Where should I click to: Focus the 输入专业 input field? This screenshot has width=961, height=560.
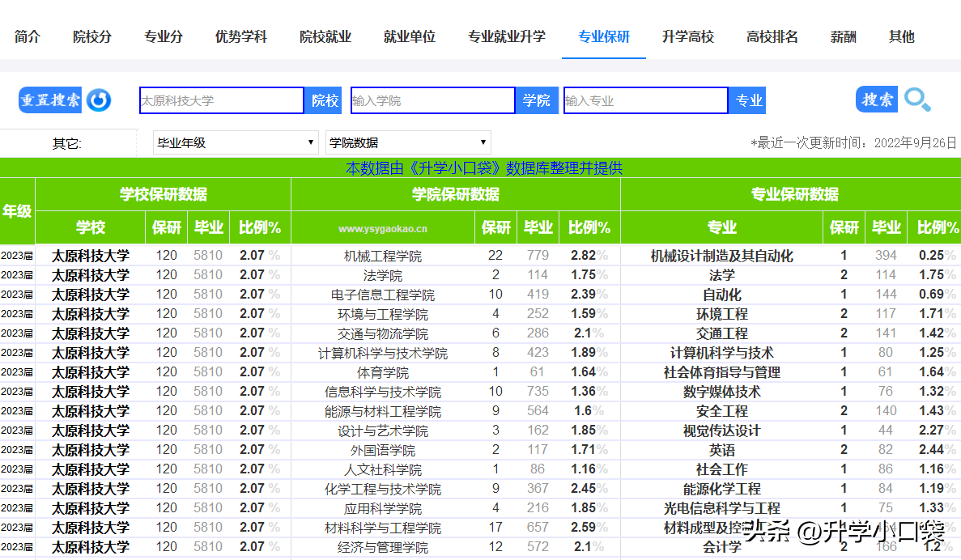click(x=645, y=100)
